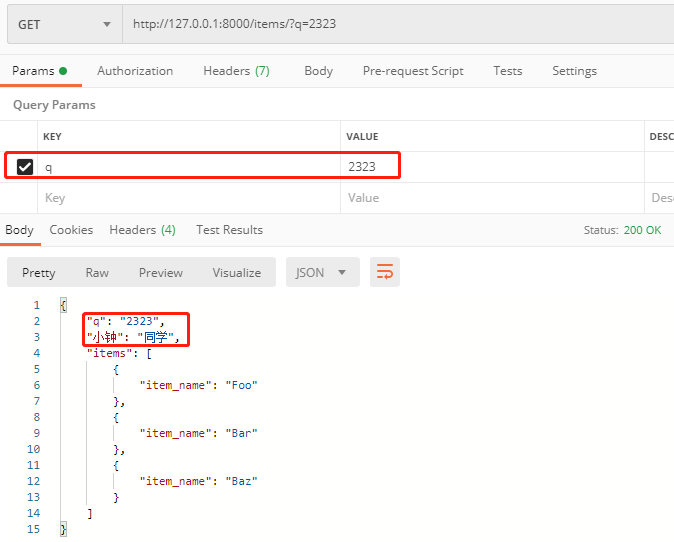This screenshot has width=674, height=542.
Task: Open the Pre-request Script tab
Action: [x=413, y=71]
